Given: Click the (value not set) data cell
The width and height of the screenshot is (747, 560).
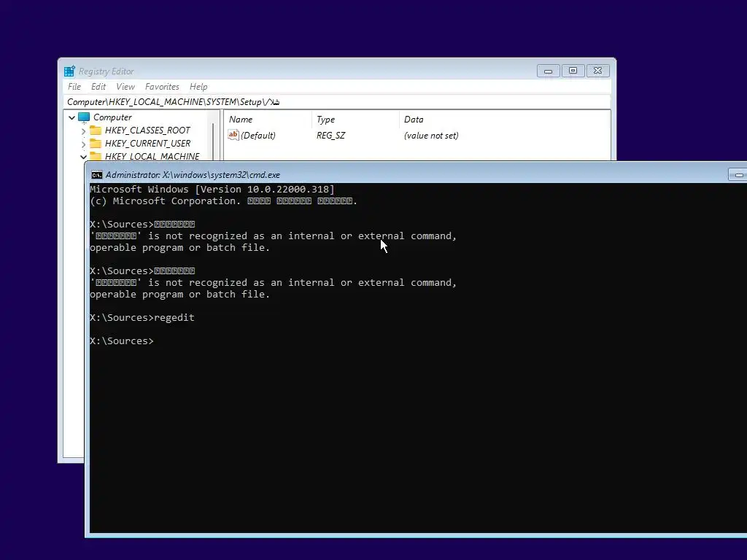Looking at the screenshot, I should click(431, 135).
